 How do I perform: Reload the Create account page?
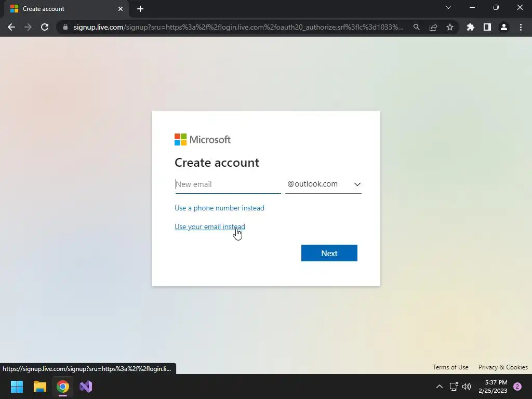(x=45, y=27)
